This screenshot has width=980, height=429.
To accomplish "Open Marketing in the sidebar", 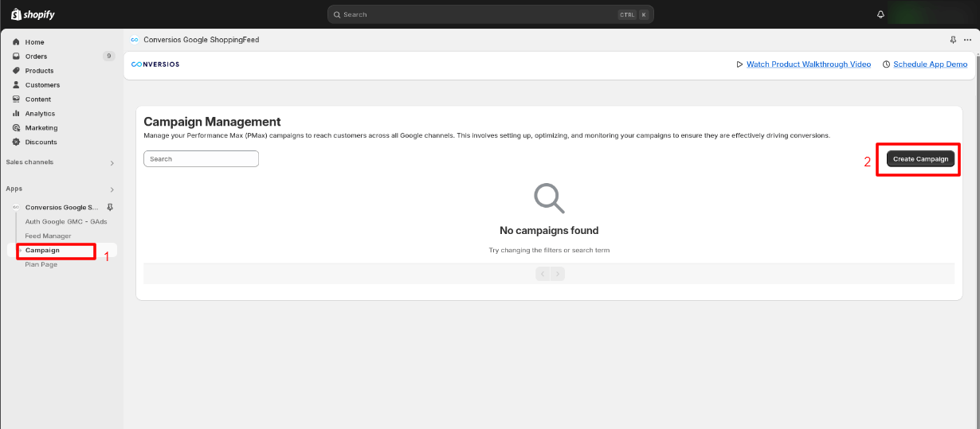I will 41,128.
